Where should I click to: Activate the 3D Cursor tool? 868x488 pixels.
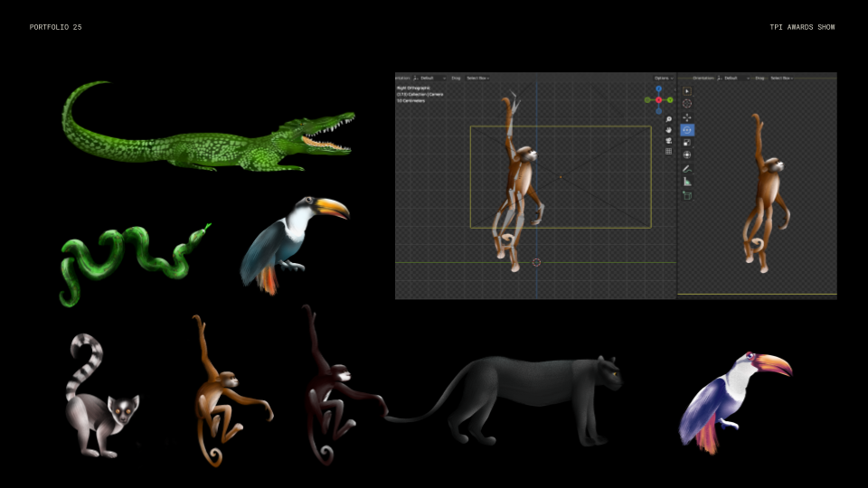coord(687,103)
